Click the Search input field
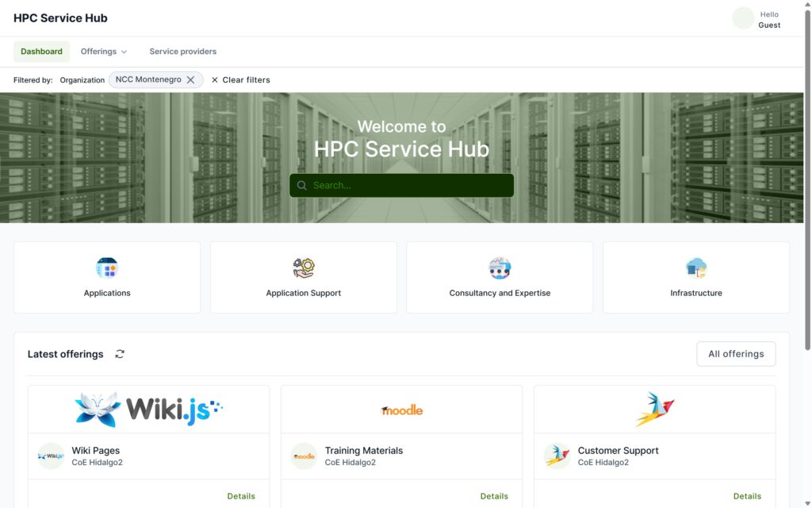 [401, 186]
